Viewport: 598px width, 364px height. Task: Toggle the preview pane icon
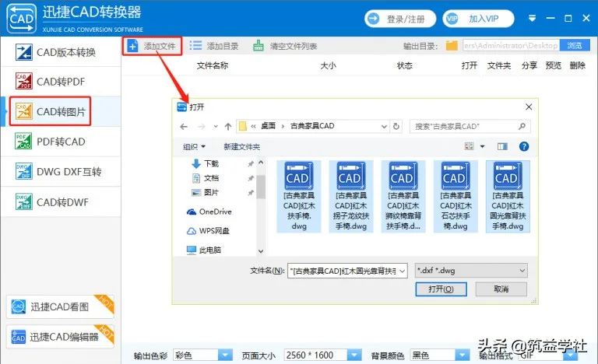point(502,146)
